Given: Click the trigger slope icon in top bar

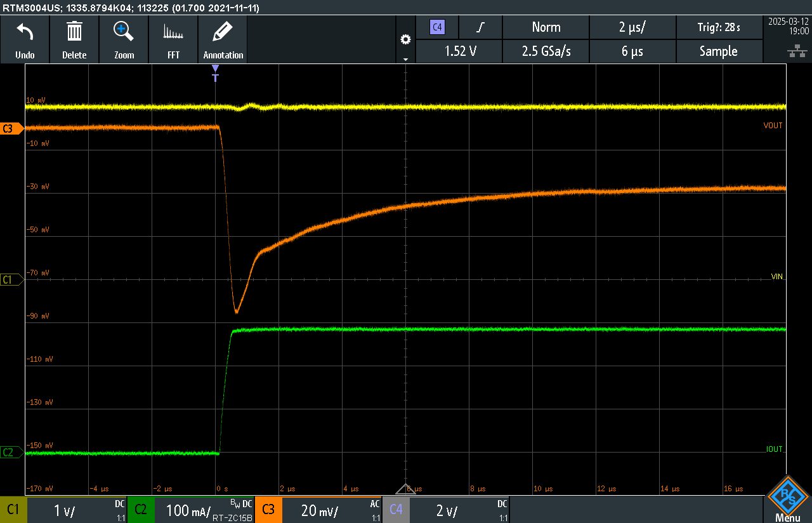Looking at the screenshot, I should [x=480, y=27].
